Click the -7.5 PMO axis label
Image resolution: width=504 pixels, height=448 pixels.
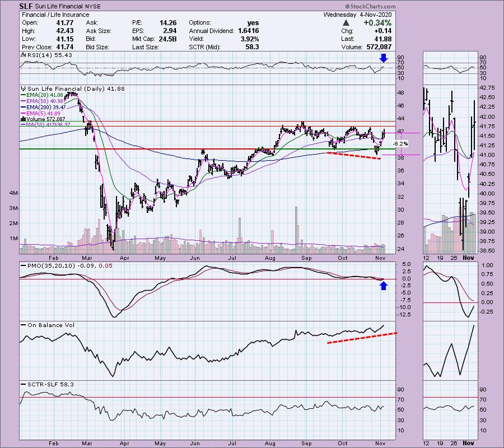pos(405,300)
